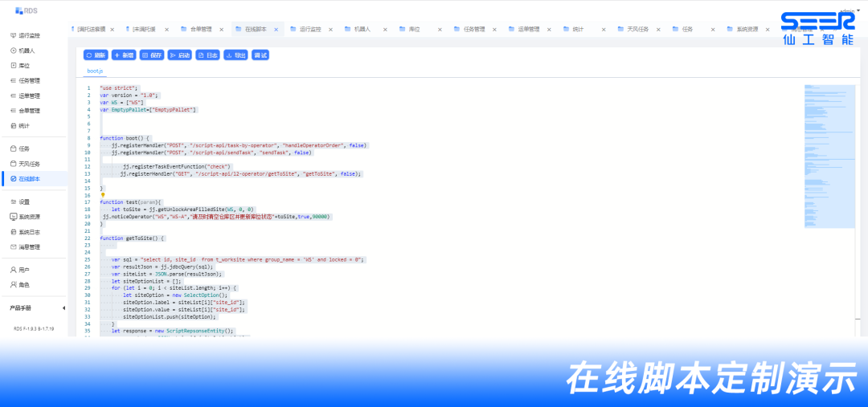Select 系统日志 in the sidebar

click(x=29, y=232)
